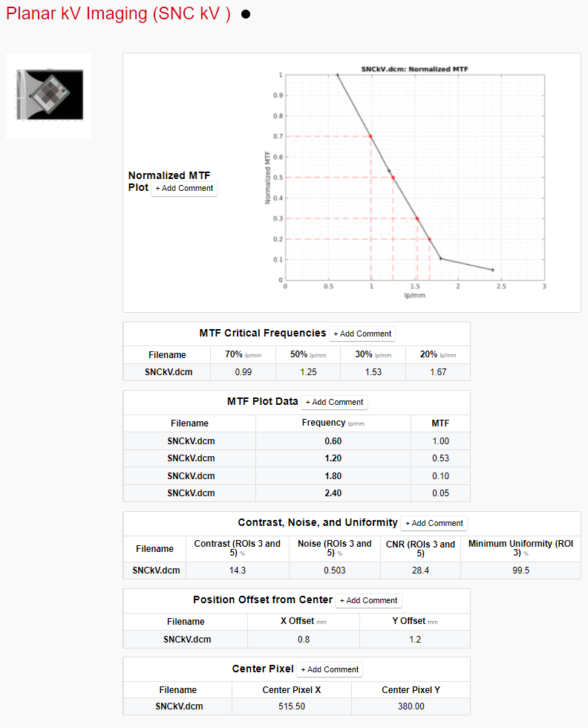Click the Minimum Uniformity value 99.5
Image resolution: width=588 pixels, height=728 pixels.
click(520, 571)
